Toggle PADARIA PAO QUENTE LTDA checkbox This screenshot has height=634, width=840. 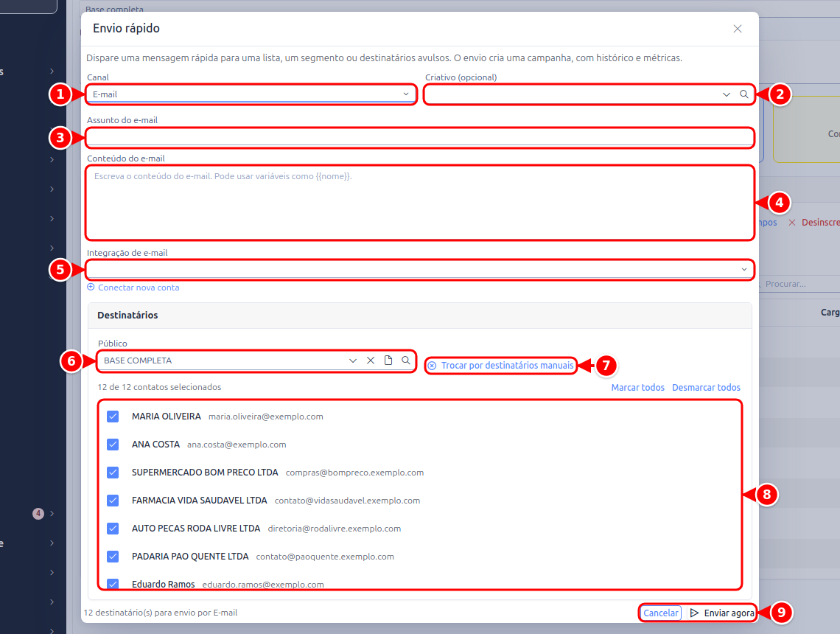tap(113, 557)
